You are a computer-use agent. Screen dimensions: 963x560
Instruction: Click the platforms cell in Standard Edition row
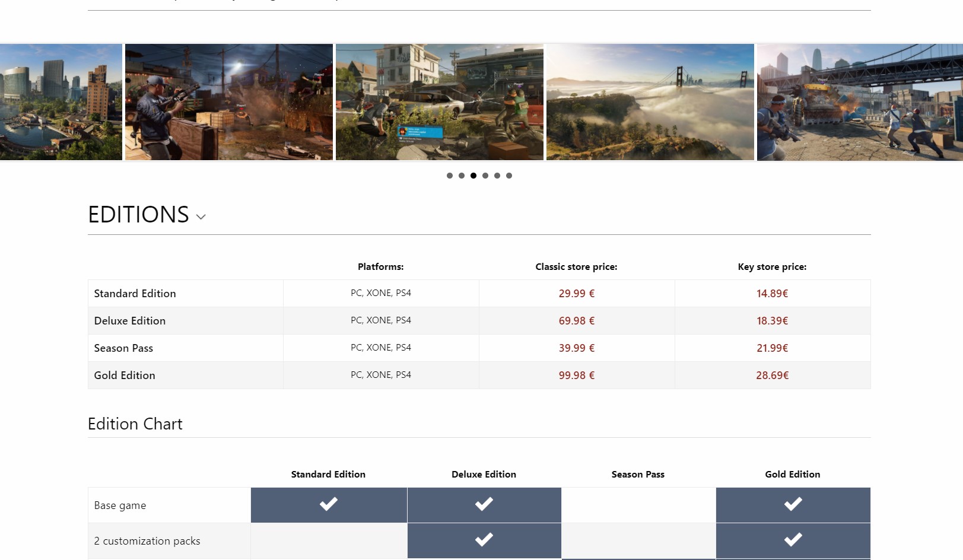click(x=381, y=293)
